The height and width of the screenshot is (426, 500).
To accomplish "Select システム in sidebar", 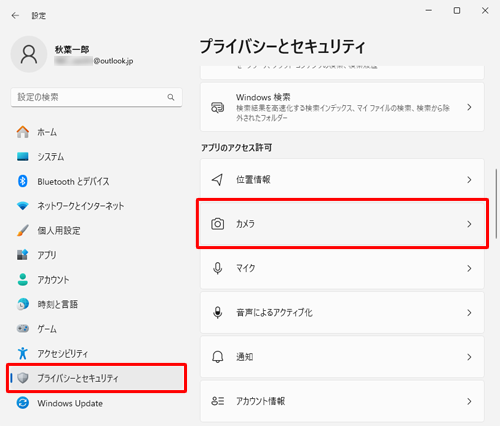I will (96, 156).
